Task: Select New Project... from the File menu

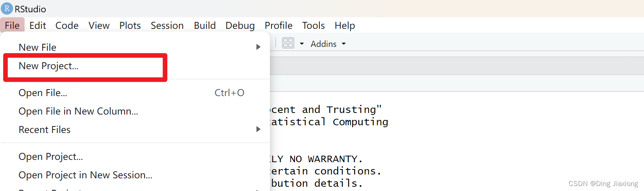Action: 48,66
